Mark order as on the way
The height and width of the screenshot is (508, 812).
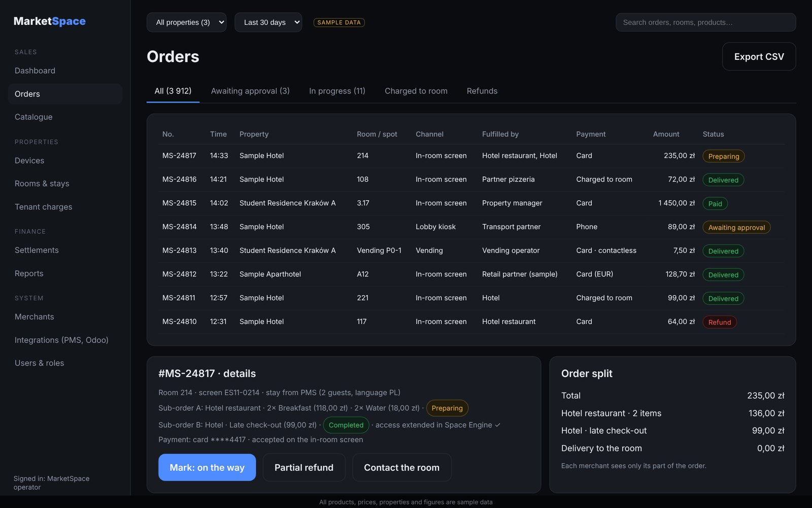[207, 467]
